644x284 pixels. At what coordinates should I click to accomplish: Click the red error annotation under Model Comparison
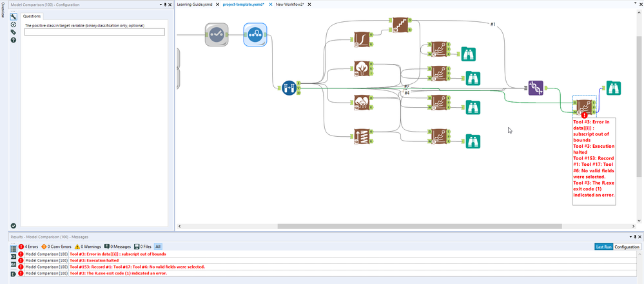click(x=594, y=161)
